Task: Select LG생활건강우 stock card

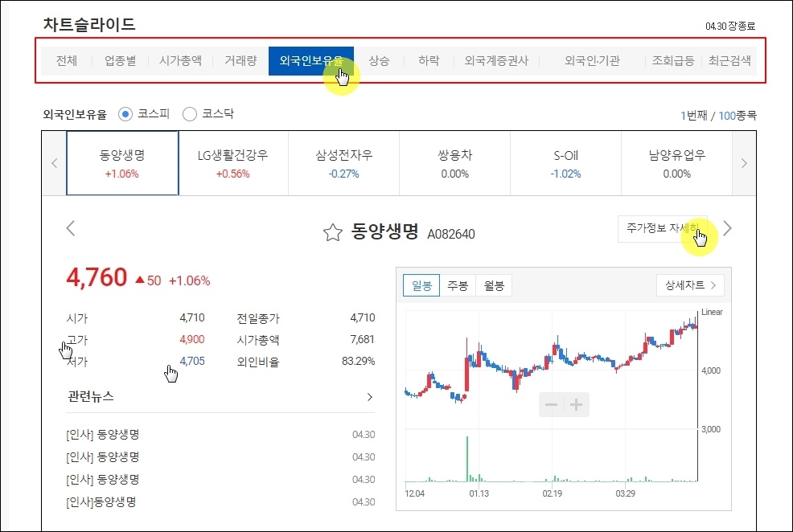Action: (x=233, y=163)
